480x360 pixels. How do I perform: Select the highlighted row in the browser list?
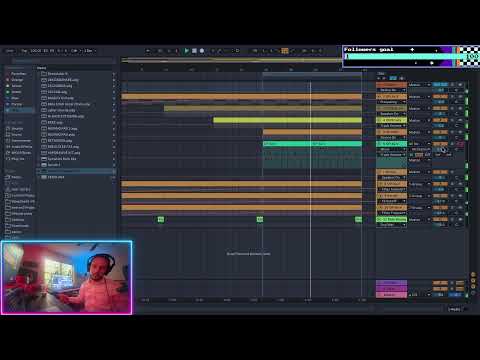(x=77, y=171)
